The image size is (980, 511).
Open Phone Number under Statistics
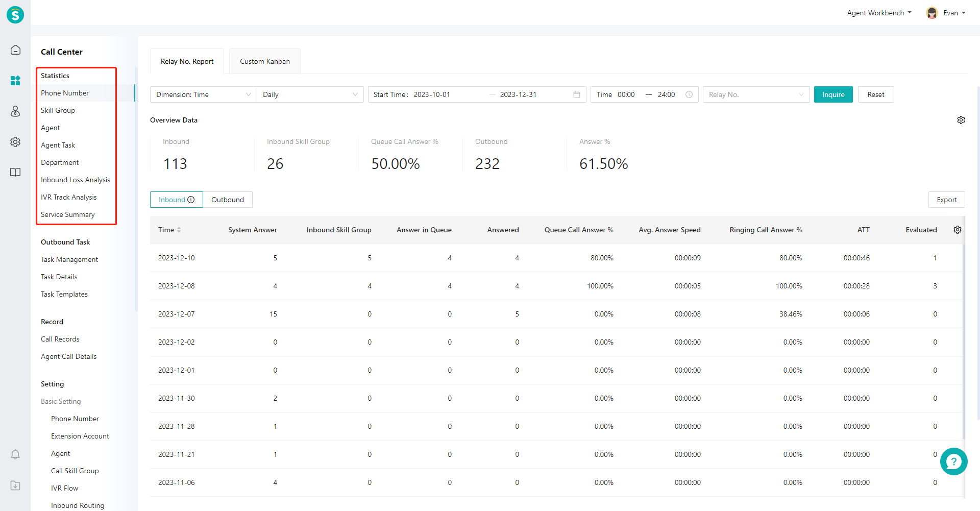click(x=65, y=93)
